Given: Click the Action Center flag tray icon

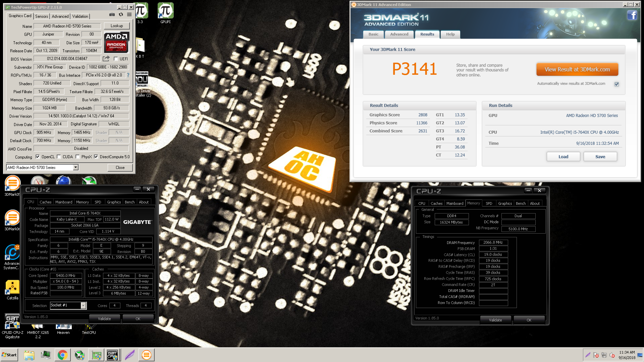Looking at the screenshot, I should pyautogui.click(x=596, y=355).
